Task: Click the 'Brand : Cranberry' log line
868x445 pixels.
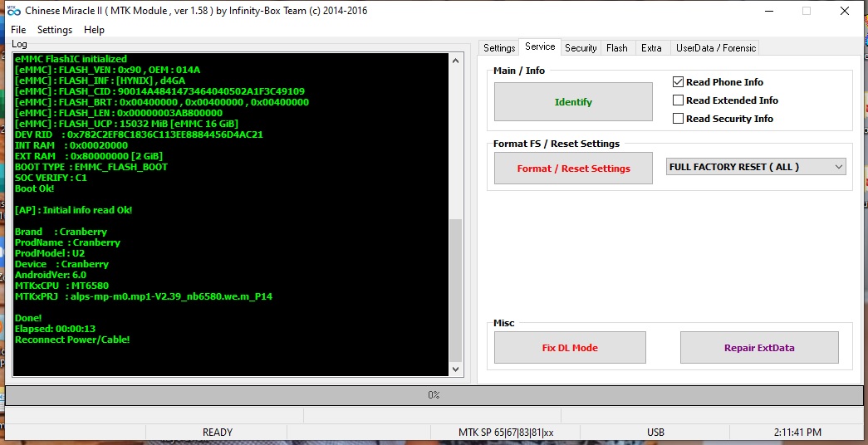Action: click(x=61, y=232)
